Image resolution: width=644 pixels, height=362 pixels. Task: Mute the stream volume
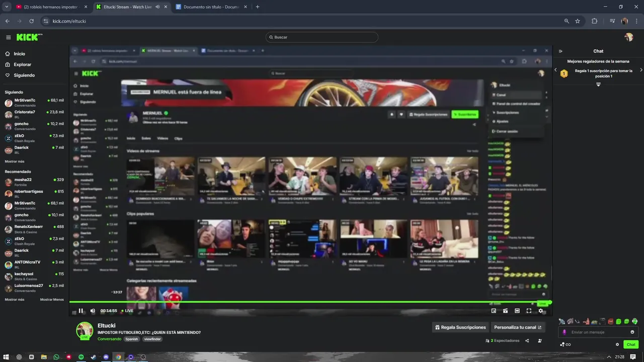(x=93, y=311)
